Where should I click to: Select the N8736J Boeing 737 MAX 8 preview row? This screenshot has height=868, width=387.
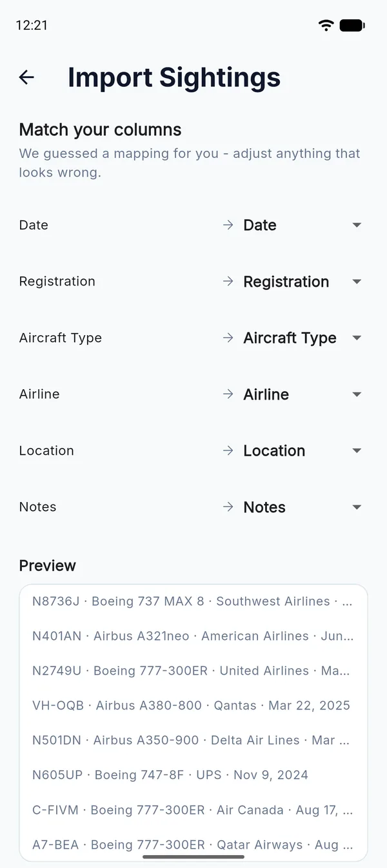(x=193, y=601)
